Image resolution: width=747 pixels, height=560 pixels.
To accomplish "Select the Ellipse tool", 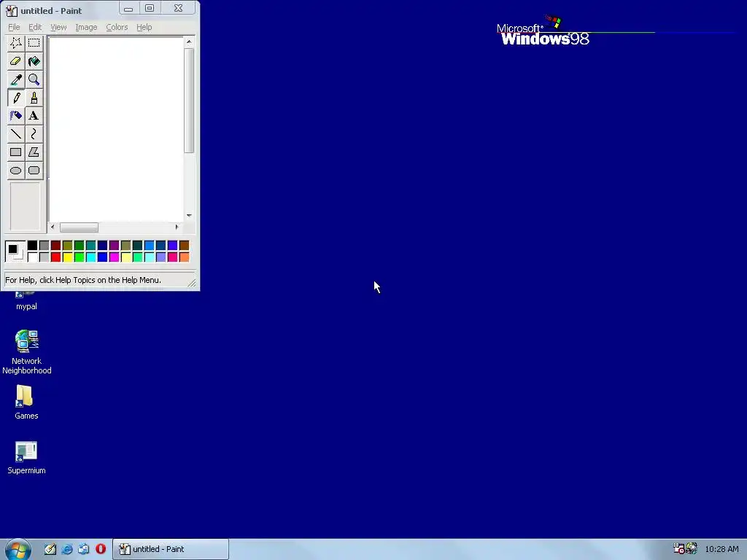I will [x=16, y=171].
